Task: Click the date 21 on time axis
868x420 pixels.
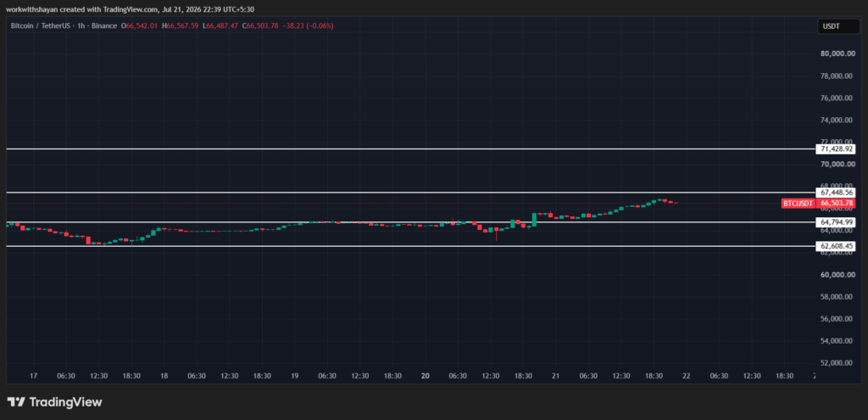Action: (x=556, y=376)
